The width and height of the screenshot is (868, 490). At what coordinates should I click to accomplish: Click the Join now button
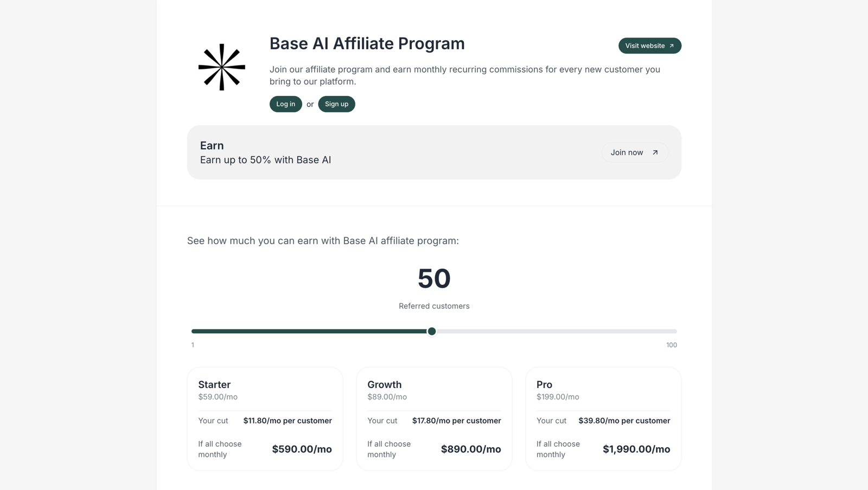pos(634,152)
